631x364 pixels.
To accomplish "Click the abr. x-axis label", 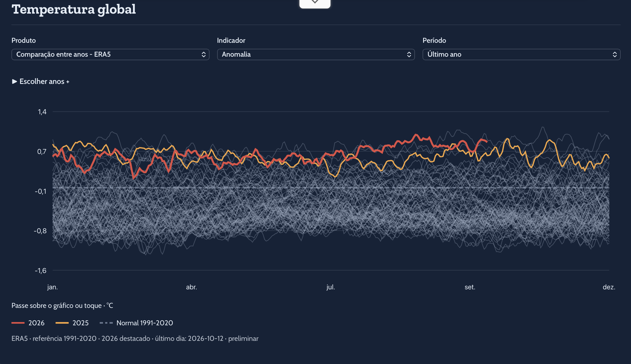I will pyautogui.click(x=192, y=287).
